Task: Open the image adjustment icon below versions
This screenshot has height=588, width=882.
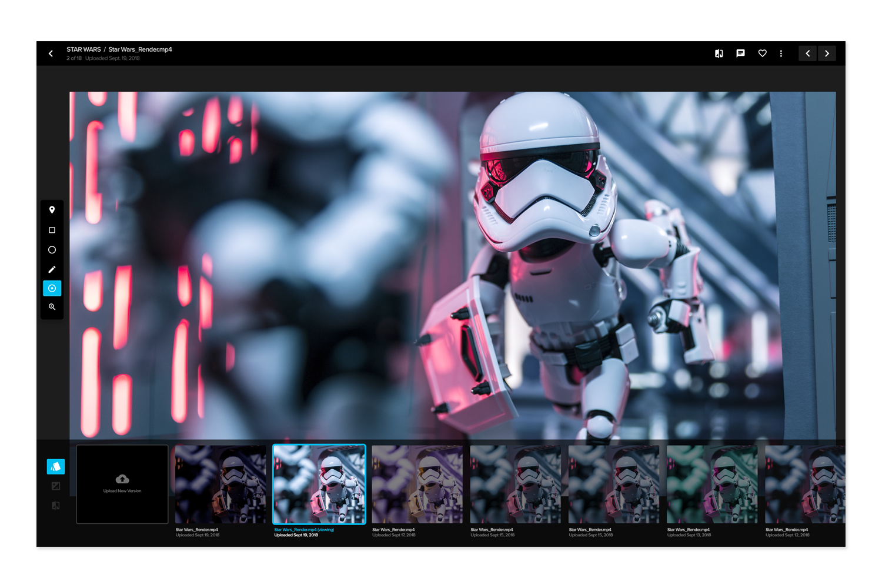Action: [x=56, y=486]
